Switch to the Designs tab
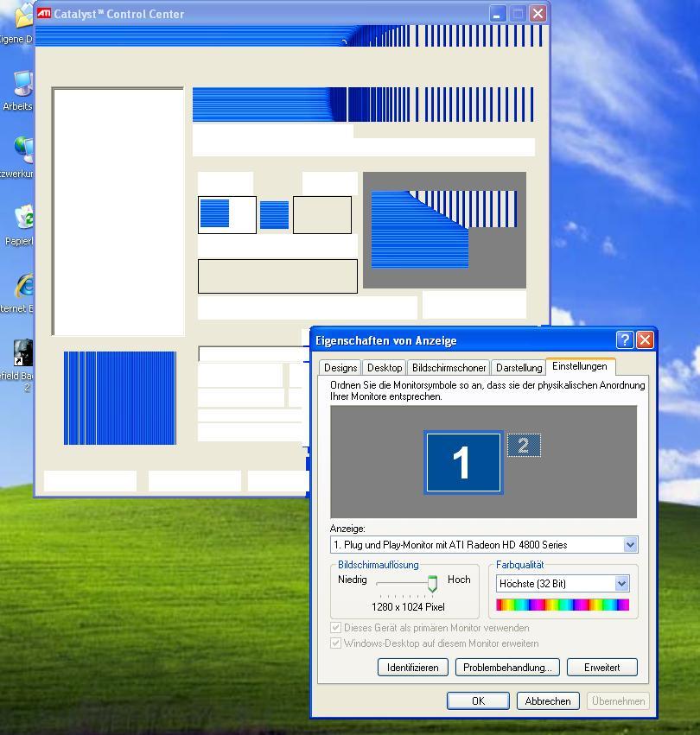The height and width of the screenshot is (735, 700). (x=340, y=368)
